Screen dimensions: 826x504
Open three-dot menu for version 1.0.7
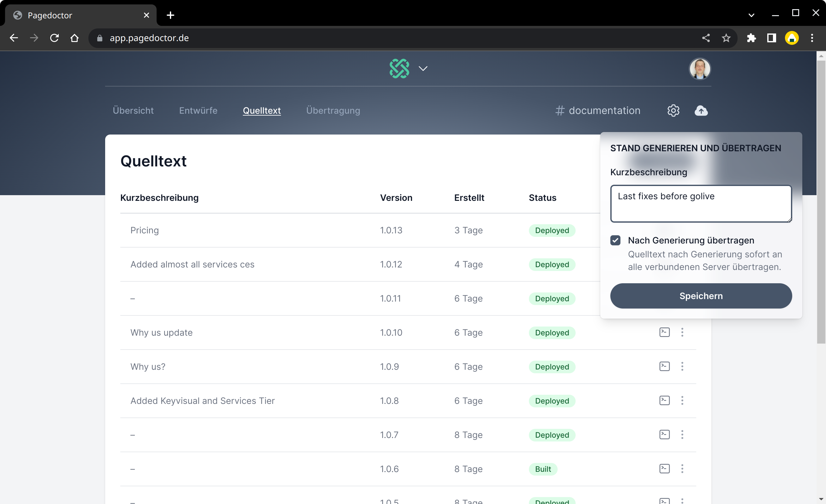tap(682, 435)
